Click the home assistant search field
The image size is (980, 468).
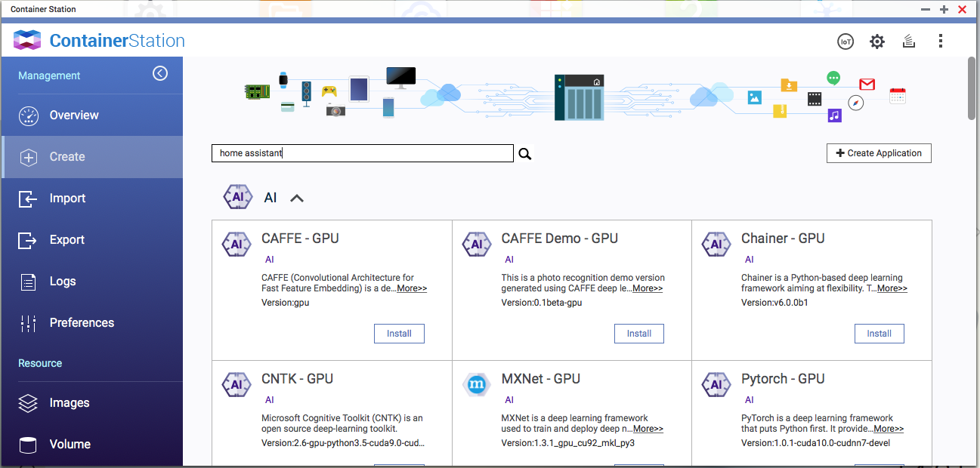pyautogui.click(x=362, y=153)
